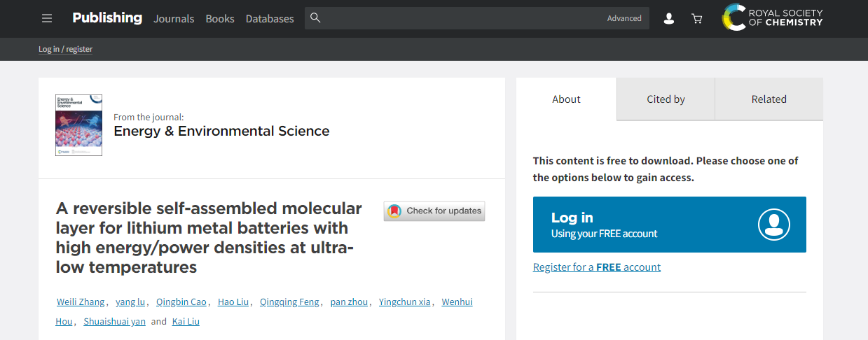Click Register for a FREE account
The height and width of the screenshot is (340, 868).
[596, 267]
